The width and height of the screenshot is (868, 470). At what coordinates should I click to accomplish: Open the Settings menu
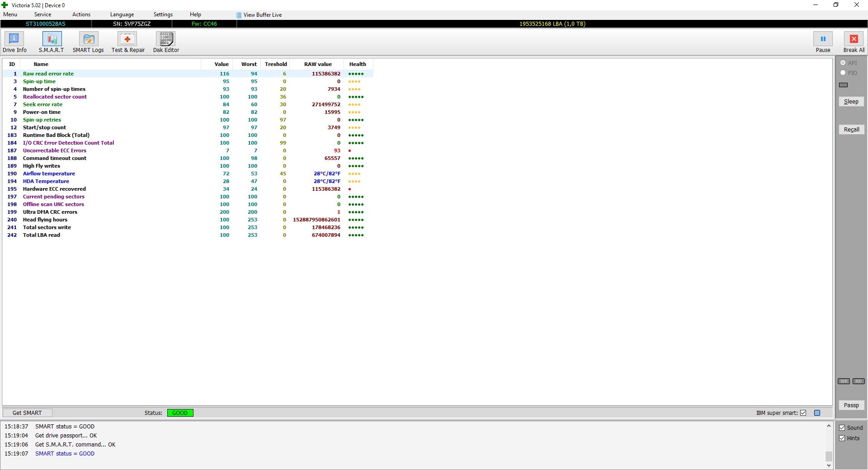click(x=163, y=14)
